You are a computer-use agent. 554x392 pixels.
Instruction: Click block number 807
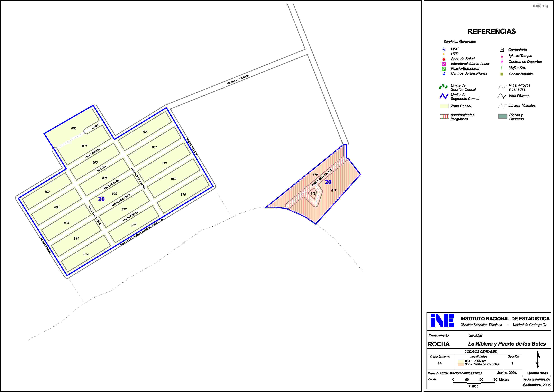[154, 147]
